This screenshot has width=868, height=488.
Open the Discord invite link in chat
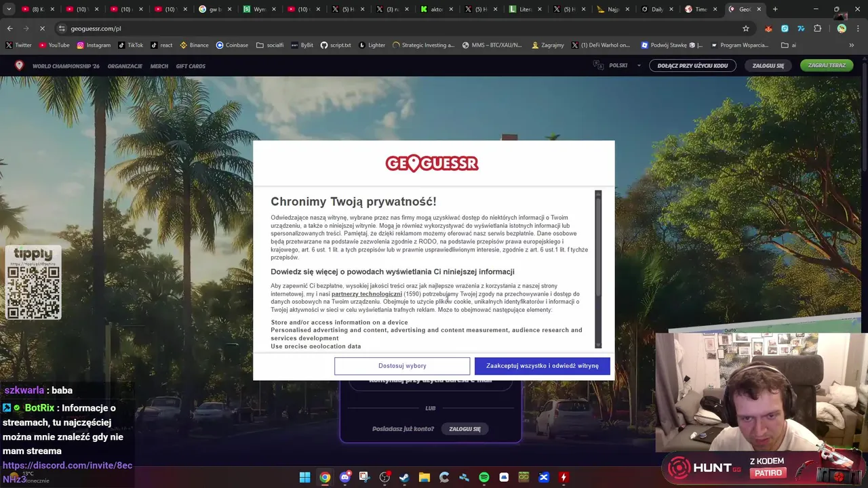pos(67,472)
